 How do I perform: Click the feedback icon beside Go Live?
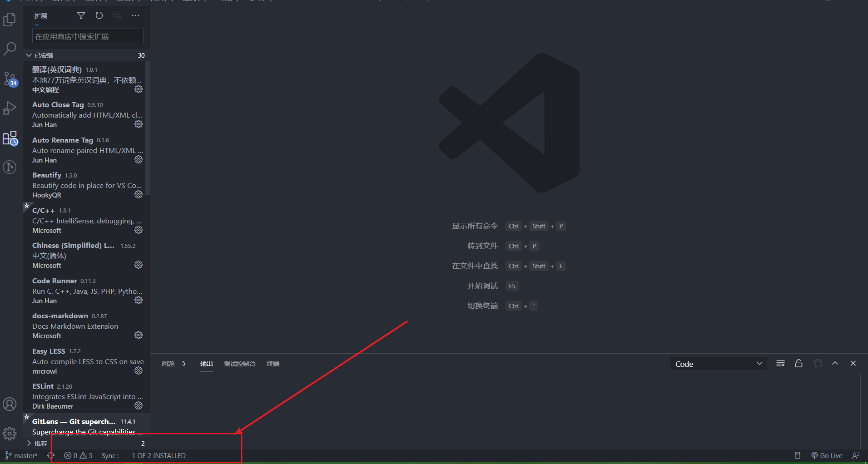point(856,455)
